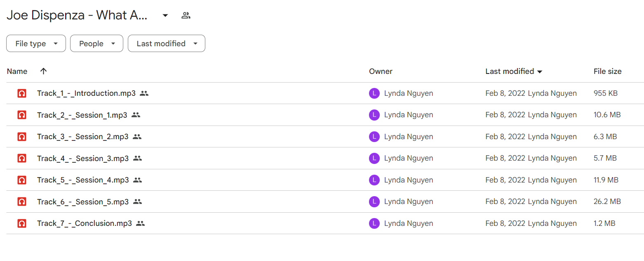Click the shared people icon beside folder title
Viewport: 644px width, 261px height.
(x=186, y=16)
